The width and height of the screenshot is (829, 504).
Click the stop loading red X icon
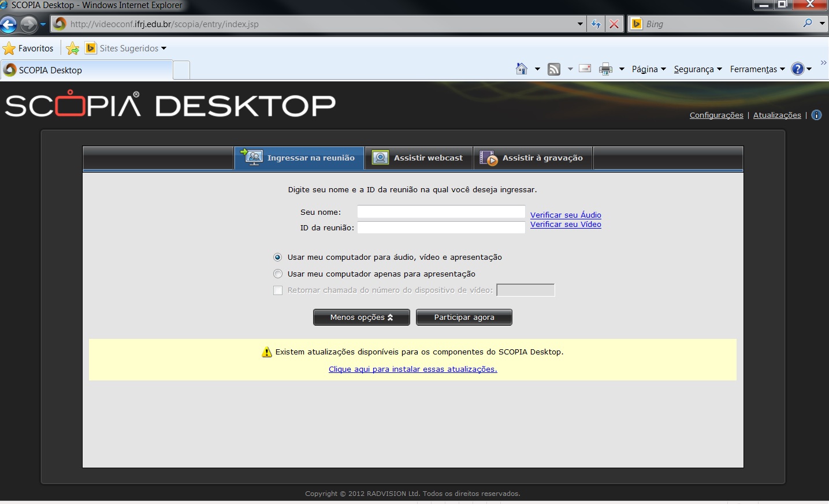pos(614,24)
